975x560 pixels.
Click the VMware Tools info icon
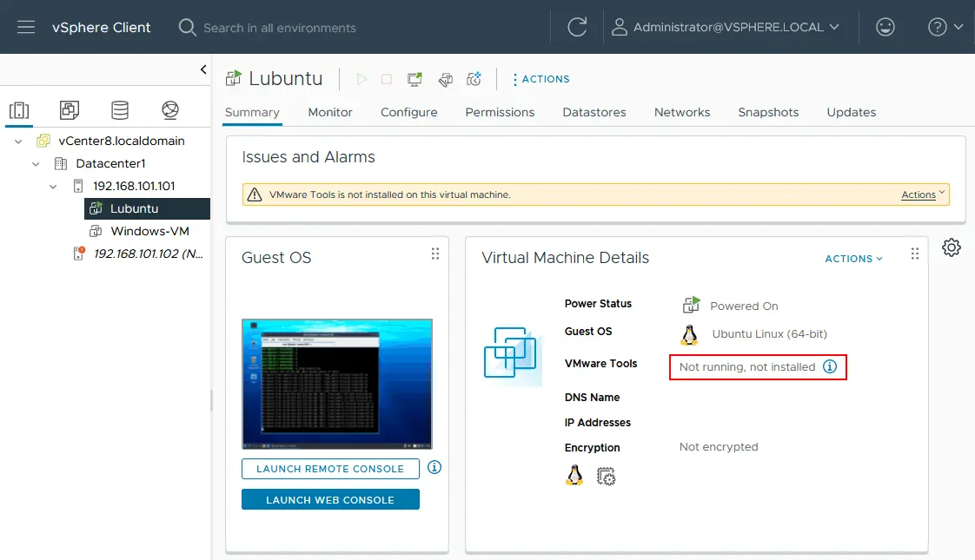(830, 366)
